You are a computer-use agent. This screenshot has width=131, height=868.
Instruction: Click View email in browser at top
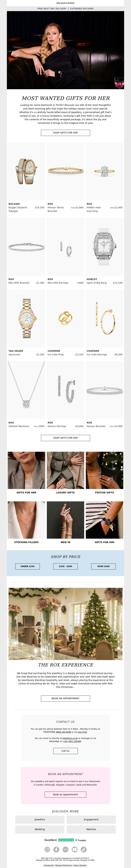(65, 3)
